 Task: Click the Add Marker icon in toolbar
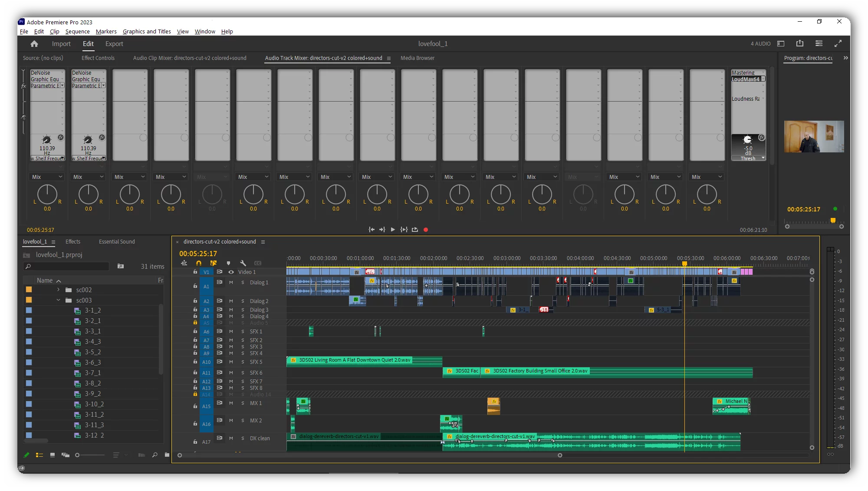(x=229, y=263)
